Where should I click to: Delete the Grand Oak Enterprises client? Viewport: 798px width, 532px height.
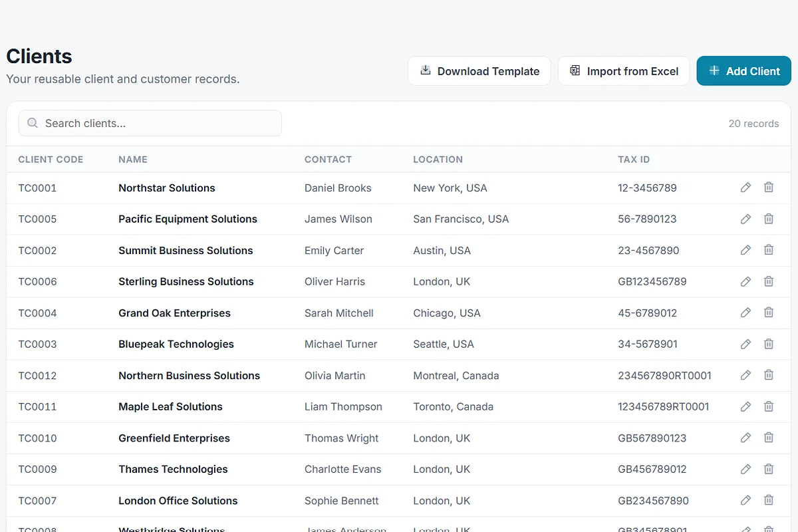coord(769,313)
